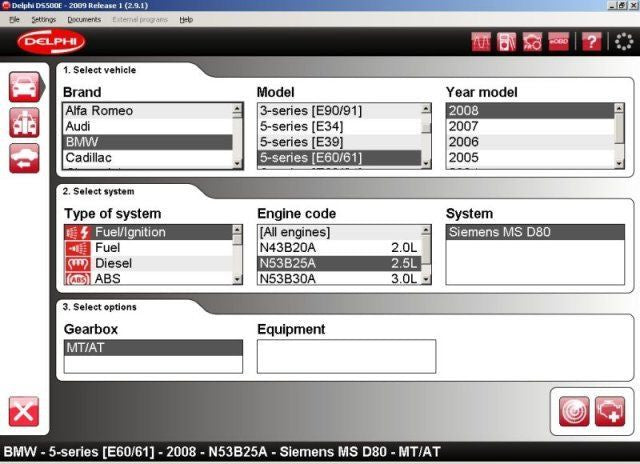Screen dimensions: 640x464
Task: Select year model 2006
Action: tap(530, 142)
